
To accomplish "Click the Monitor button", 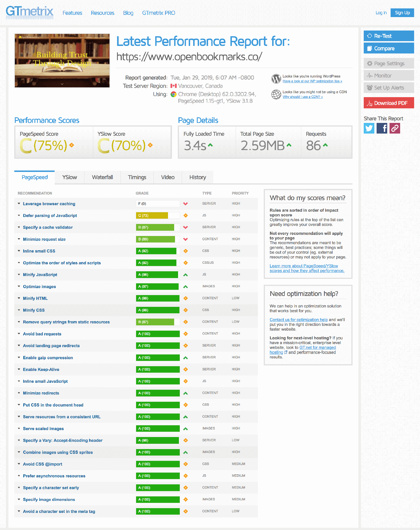I will tap(389, 76).
